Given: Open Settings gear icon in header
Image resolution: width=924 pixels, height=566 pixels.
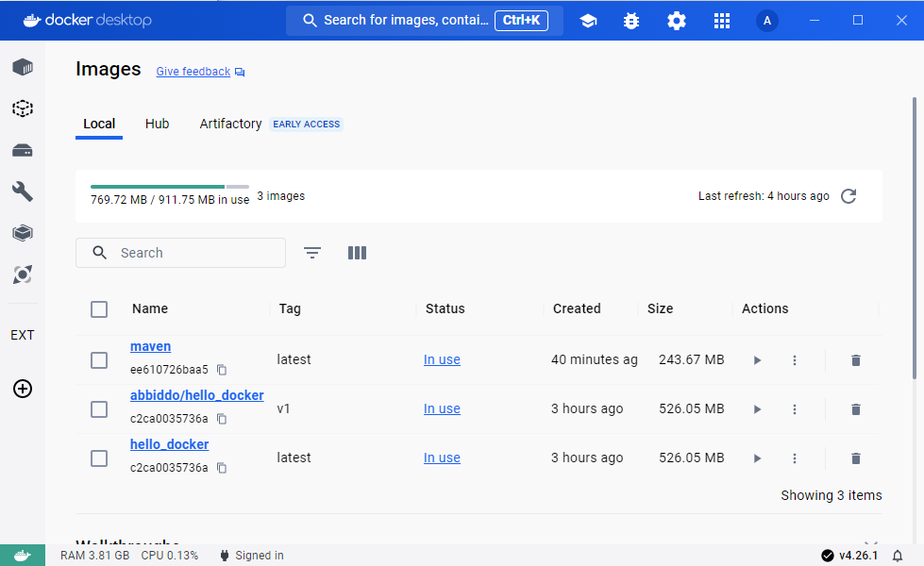Looking at the screenshot, I should coord(677,21).
